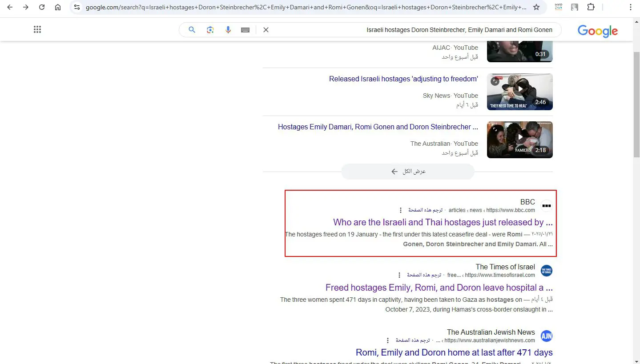The height and width of the screenshot is (364, 640).
Task: Open the Google apps grid
Action: pyautogui.click(x=37, y=29)
